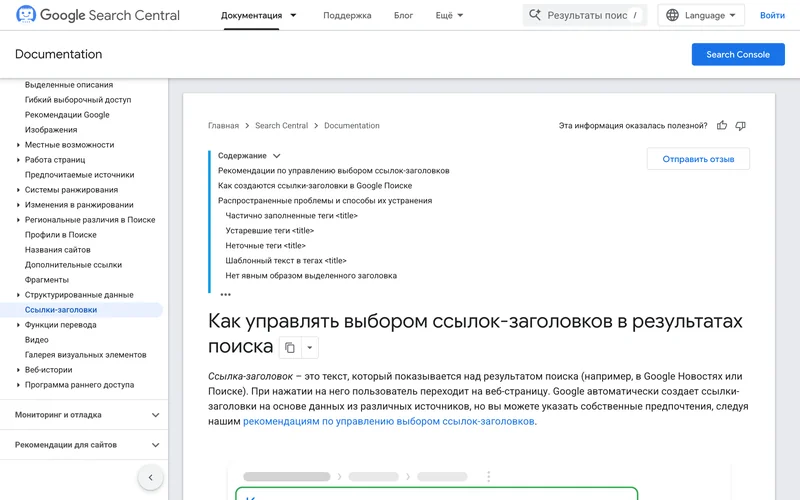Expand the Системы ранжирования tree item
Screen dimensions: 800x500
tap(18, 190)
